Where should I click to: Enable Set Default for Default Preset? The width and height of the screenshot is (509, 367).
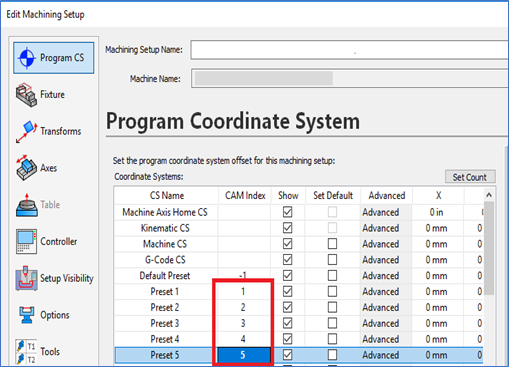[x=332, y=276]
